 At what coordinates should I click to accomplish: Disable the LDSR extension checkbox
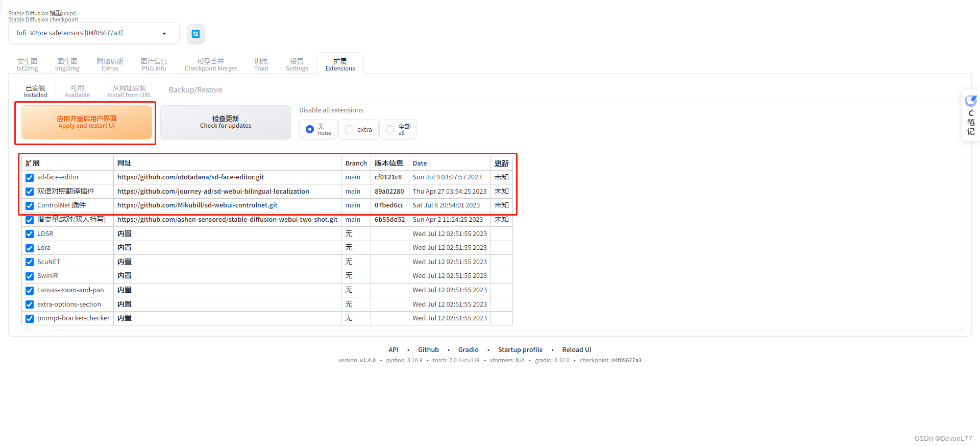[30, 234]
